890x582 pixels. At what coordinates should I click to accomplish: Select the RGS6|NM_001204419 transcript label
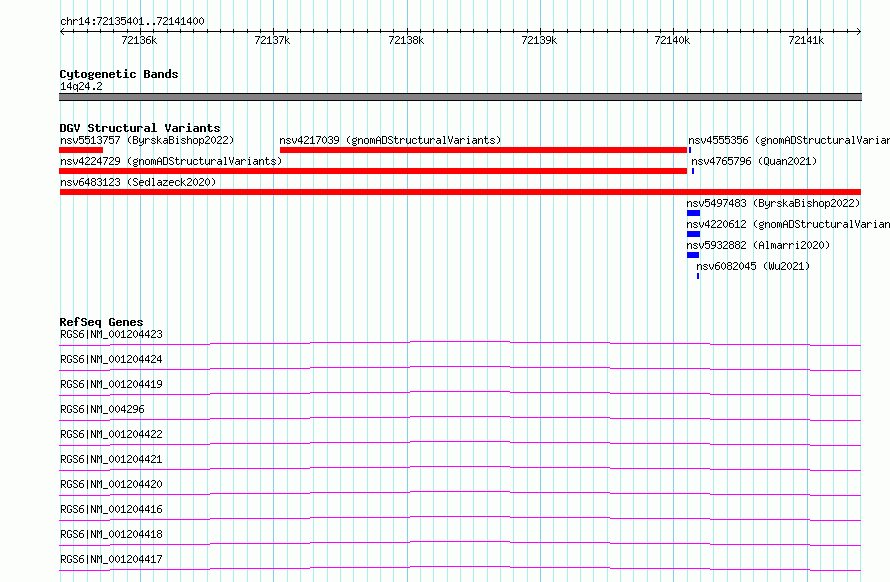click(111, 384)
